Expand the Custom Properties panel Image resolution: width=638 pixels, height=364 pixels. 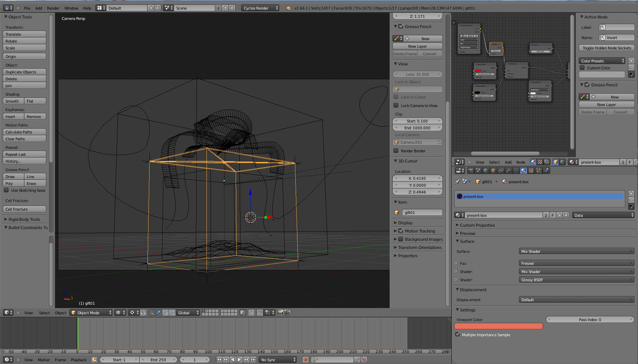[x=477, y=225]
